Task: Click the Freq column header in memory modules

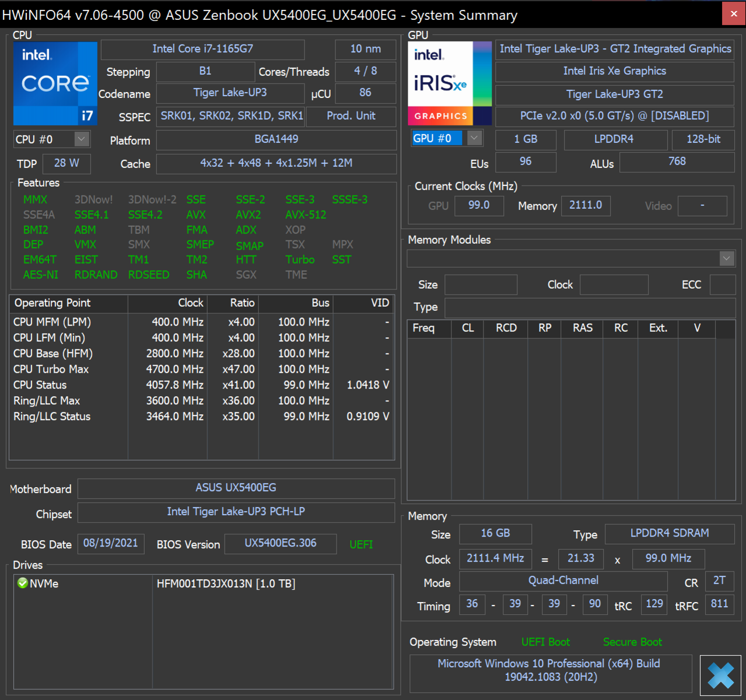Action: 429,328
